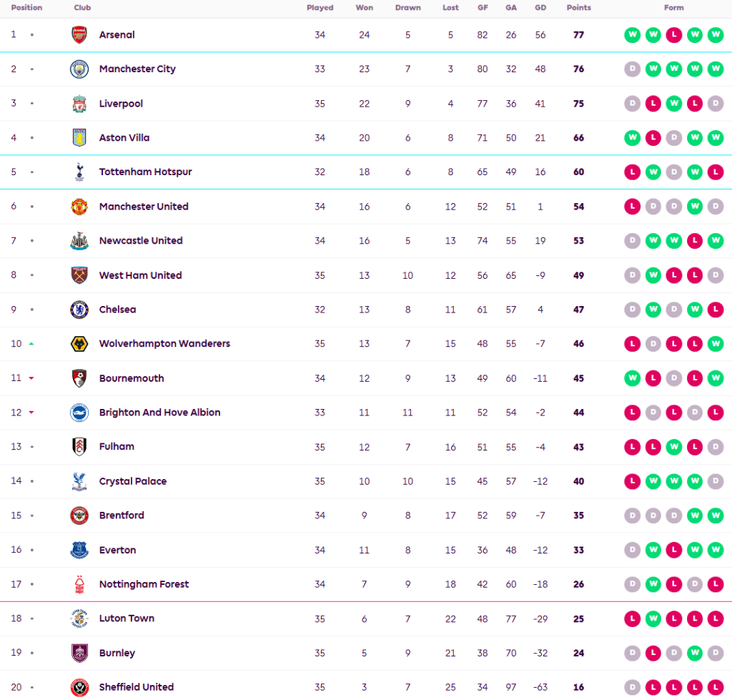This screenshot has height=700, width=732.
Task: Sort table by Points column header
Action: pos(578,8)
